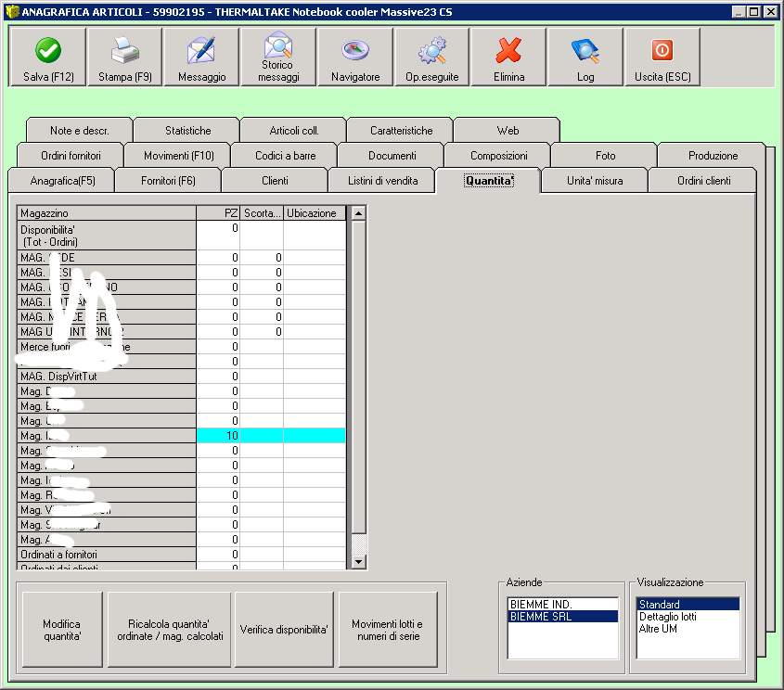Click the Ubicazione column header
Viewport: 784px width, 690px height.
pos(314,213)
